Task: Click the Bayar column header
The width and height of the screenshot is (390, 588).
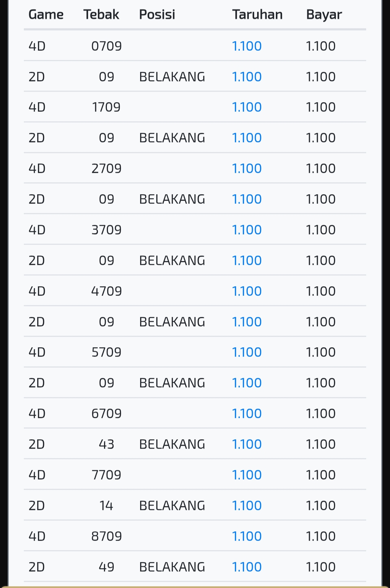Action: pos(324,14)
